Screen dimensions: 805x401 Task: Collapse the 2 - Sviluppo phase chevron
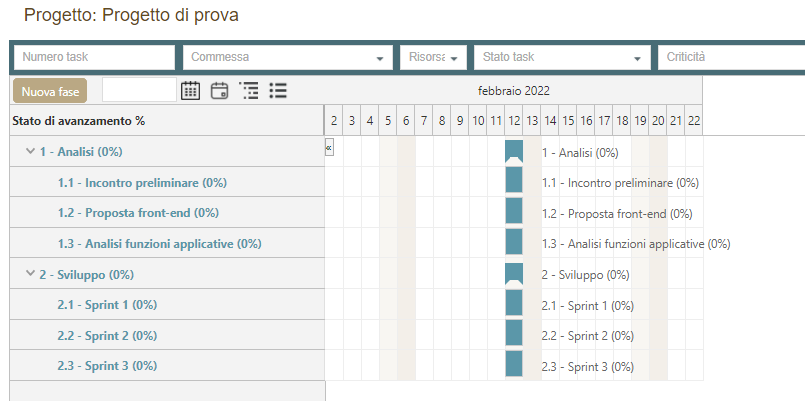click(30, 274)
